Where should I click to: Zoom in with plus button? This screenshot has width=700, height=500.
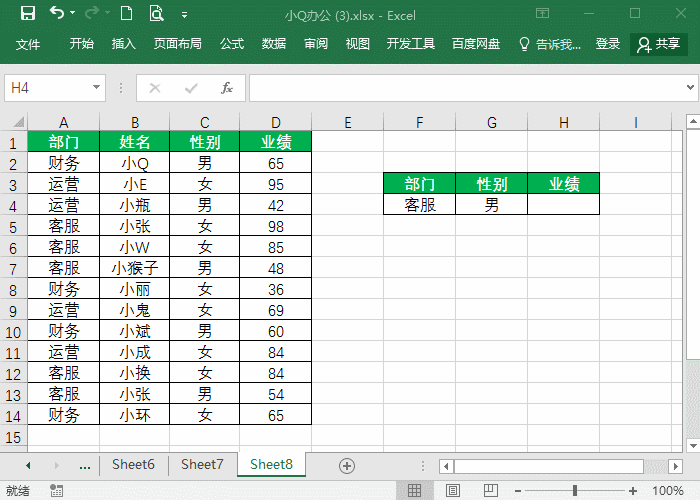click(633, 491)
